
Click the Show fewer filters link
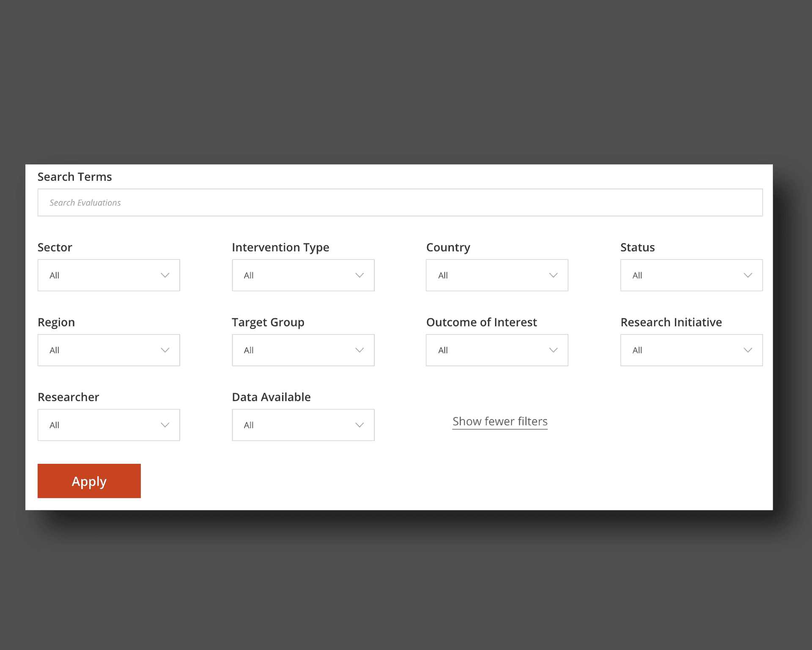click(x=500, y=421)
